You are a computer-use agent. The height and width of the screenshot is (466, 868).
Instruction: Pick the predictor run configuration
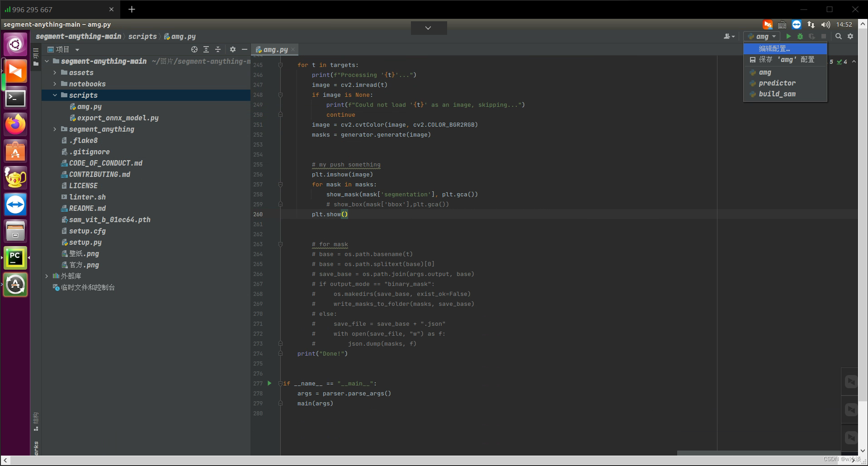click(x=785, y=83)
